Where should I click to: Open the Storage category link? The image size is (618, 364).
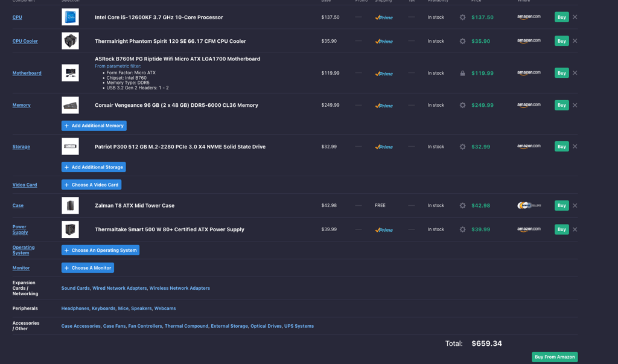coord(21,147)
